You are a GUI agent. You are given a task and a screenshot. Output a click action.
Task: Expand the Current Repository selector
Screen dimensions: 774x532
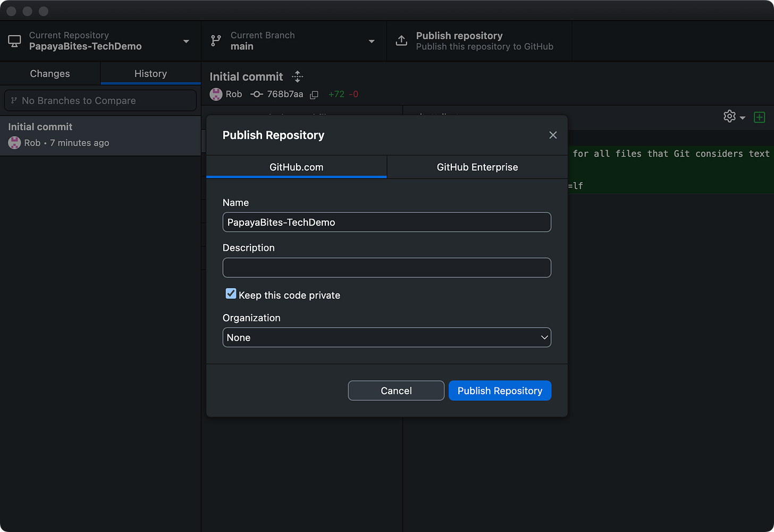(100, 41)
